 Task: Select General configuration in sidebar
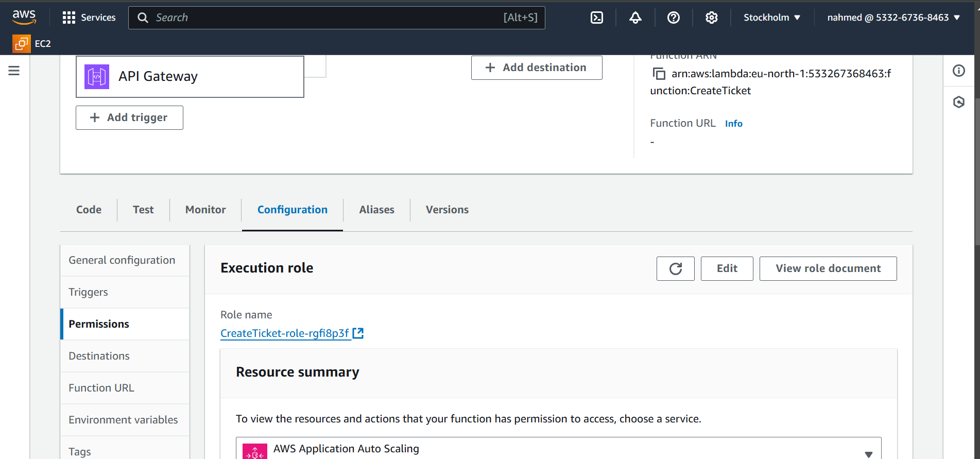[x=125, y=260]
